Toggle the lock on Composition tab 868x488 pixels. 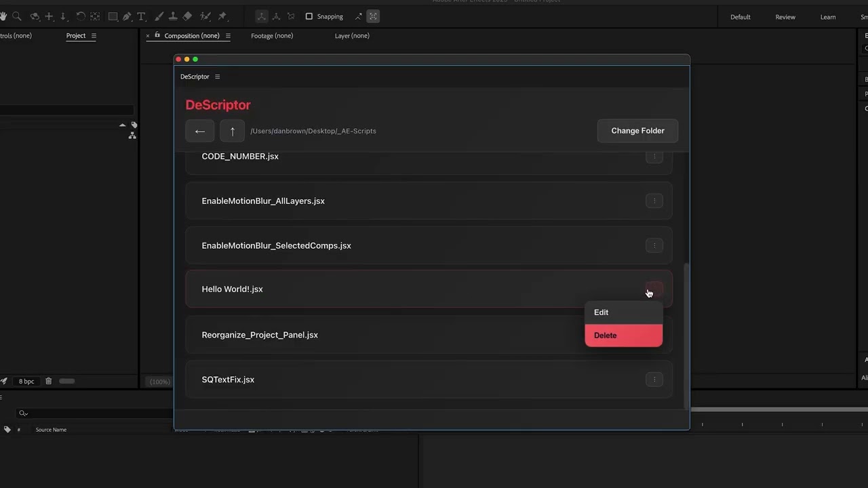click(x=157, y=35)
